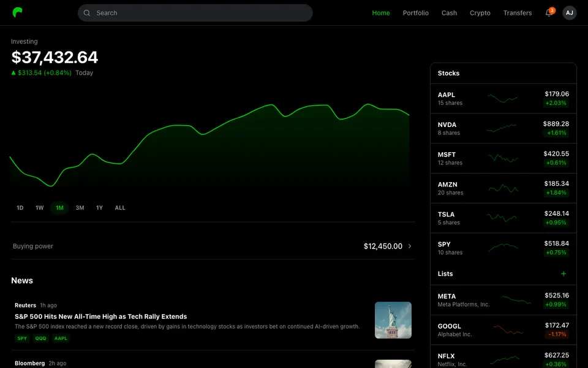Open the AAPL ticker row name
588x368 pixels.
click(x=447, y=95)
